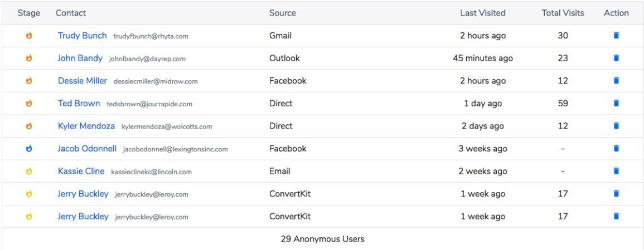Viewport: 644px width, 250px height.
Task: Delete the Ted Brown contact row
Action: (x=616, y=103)
